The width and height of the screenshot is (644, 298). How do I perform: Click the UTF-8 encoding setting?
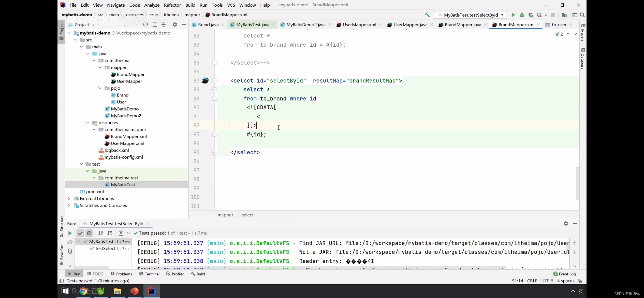pos(547,281)
